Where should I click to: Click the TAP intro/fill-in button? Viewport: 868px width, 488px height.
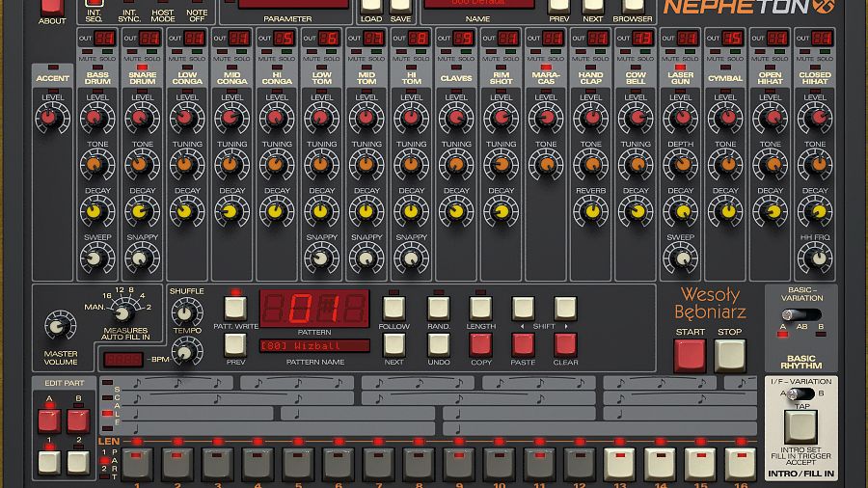click(801, 427)
